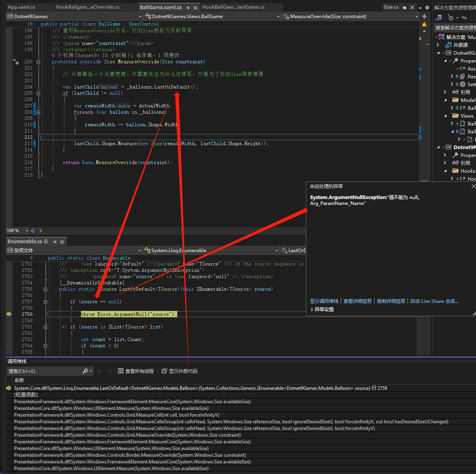Click the code health indicator beside zoom

[x=33, y=231]
